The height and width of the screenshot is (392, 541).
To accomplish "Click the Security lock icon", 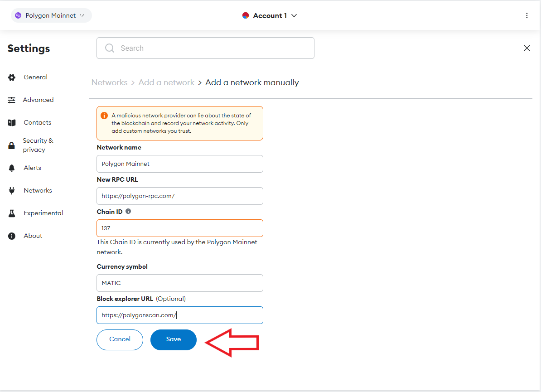I will 12,145.
